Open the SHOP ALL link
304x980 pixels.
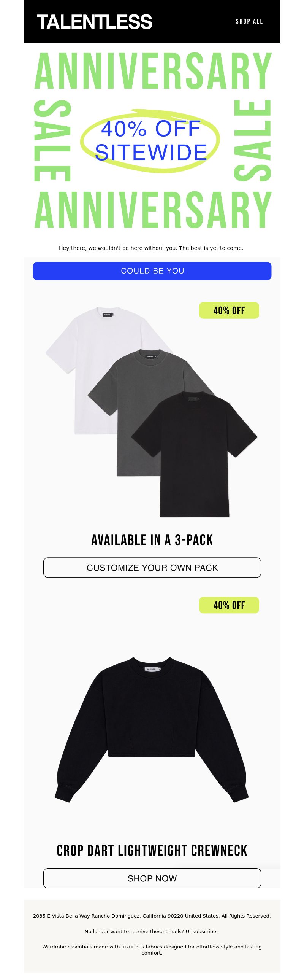tap(249, 21)
